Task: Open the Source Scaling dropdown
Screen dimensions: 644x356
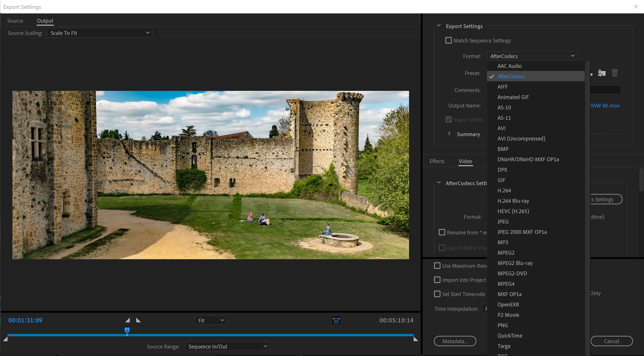Action: pyautogui.click(x=99, y=33)
